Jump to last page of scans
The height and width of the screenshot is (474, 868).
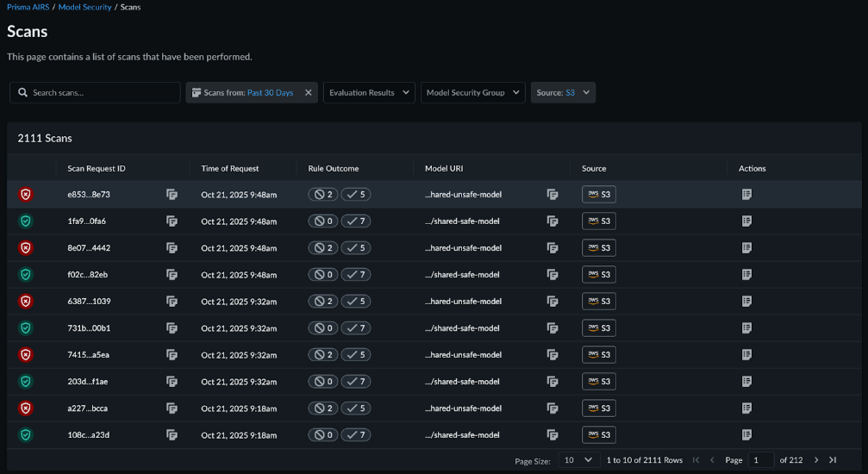[833, 460]
